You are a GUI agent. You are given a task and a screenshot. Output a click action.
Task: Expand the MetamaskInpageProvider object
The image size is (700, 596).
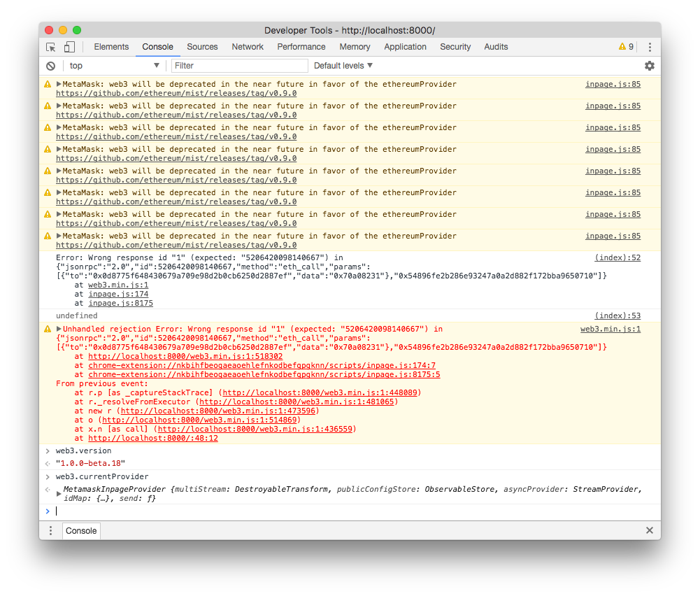59,494
